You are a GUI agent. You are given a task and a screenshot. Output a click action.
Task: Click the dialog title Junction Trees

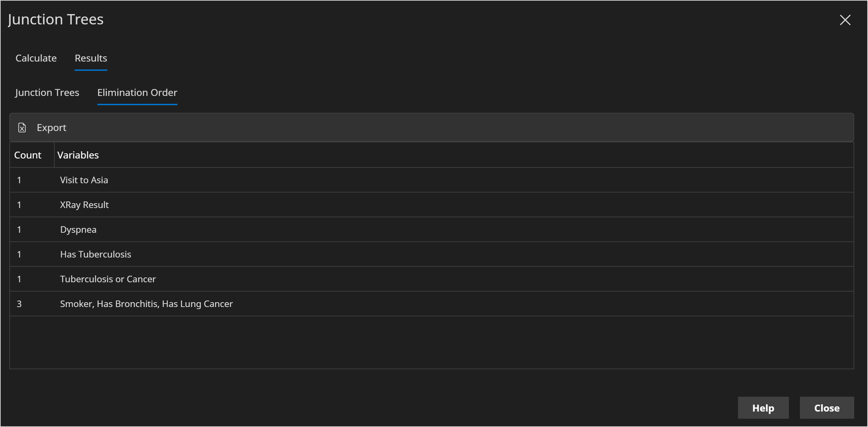(x=56, y=19)
